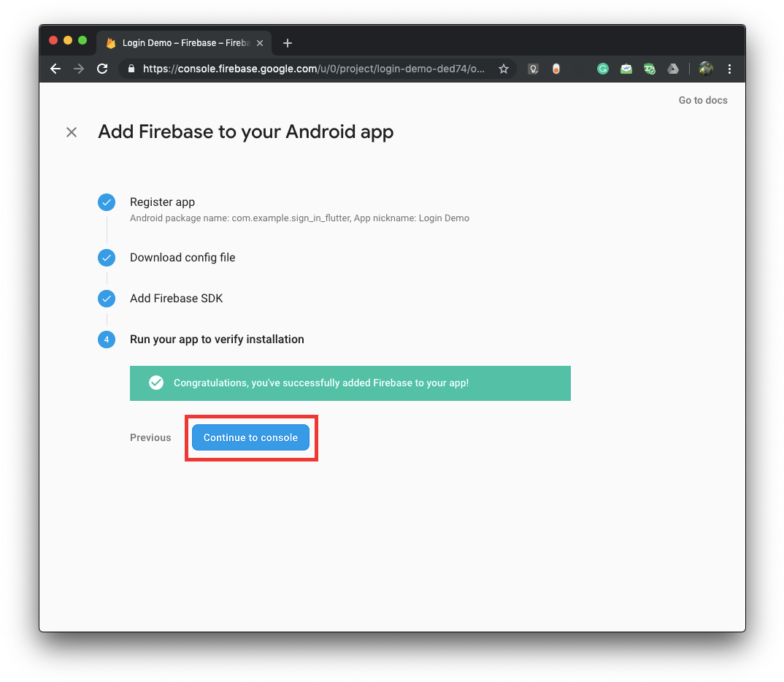Click the Congratulations success banner text
This screenshot has width=784, height=682.
point(321,383)
